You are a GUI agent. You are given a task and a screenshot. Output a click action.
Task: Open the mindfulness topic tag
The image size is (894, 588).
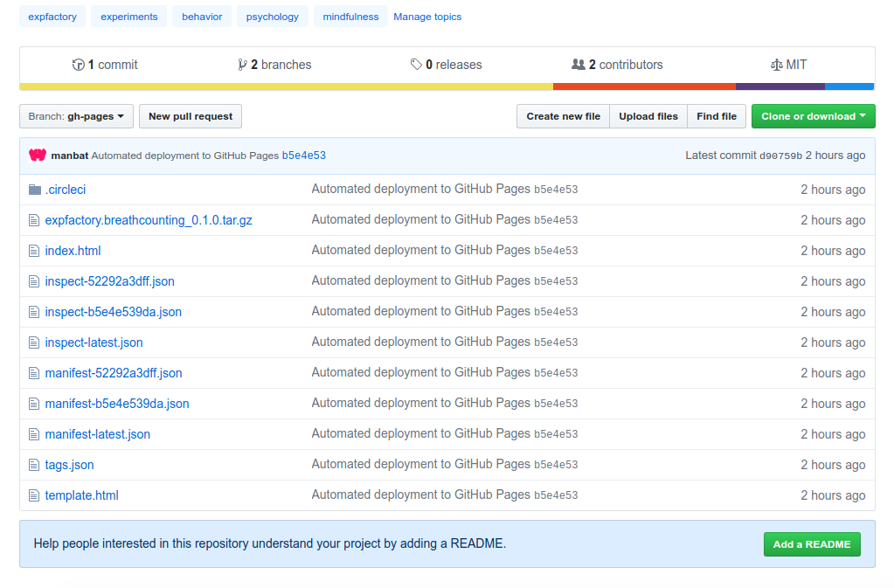click(x=350, y=17)
